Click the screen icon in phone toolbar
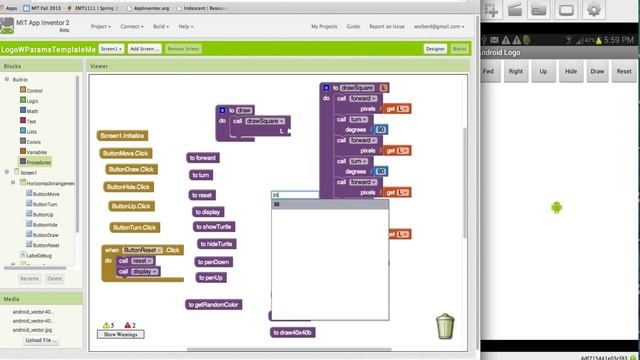 (x=566, y=9)
